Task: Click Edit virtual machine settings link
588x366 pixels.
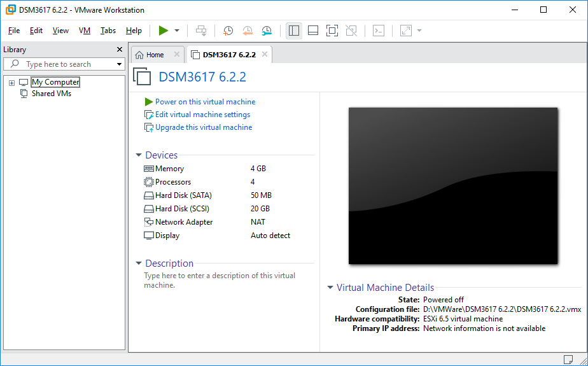Action: [202, 115]
